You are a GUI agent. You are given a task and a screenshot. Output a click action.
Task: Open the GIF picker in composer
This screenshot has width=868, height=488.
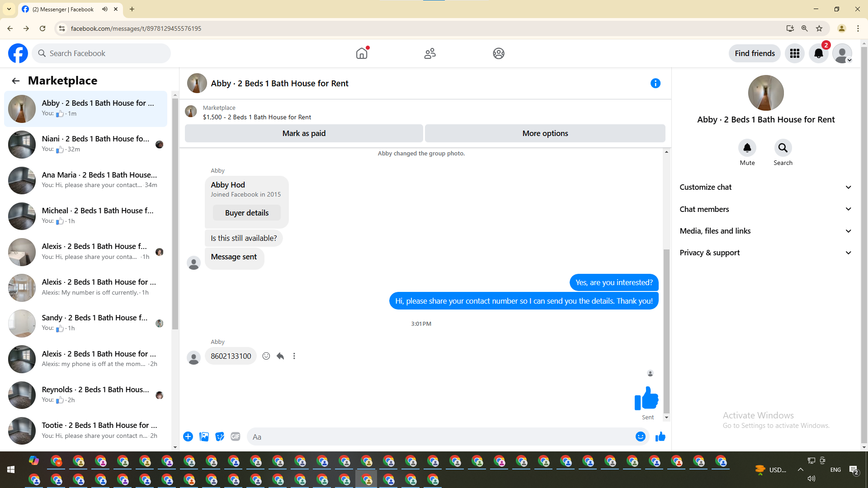point(236,436)
